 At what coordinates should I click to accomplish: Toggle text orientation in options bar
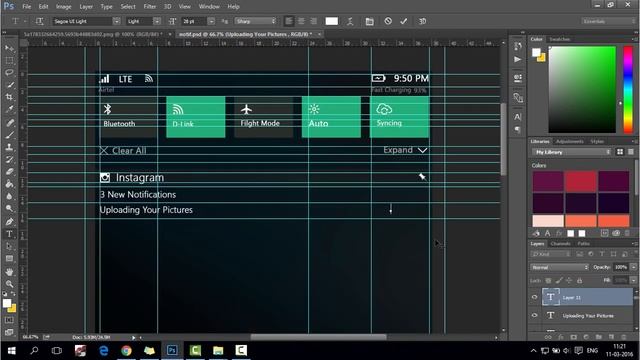pos(40,21)
